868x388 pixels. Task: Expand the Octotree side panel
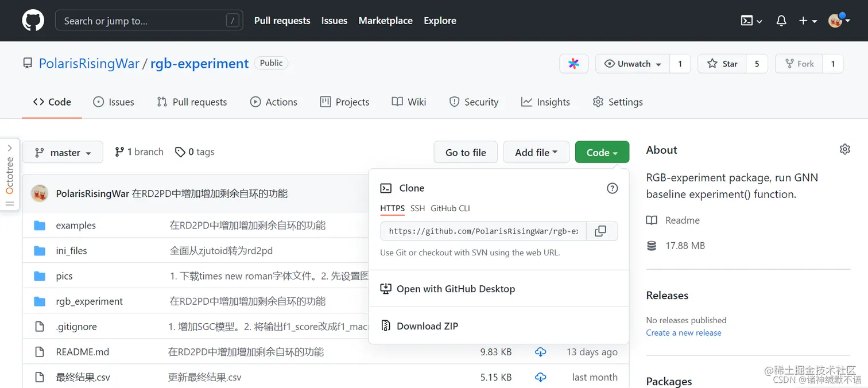pyautogui.click(x=10, y=174)
